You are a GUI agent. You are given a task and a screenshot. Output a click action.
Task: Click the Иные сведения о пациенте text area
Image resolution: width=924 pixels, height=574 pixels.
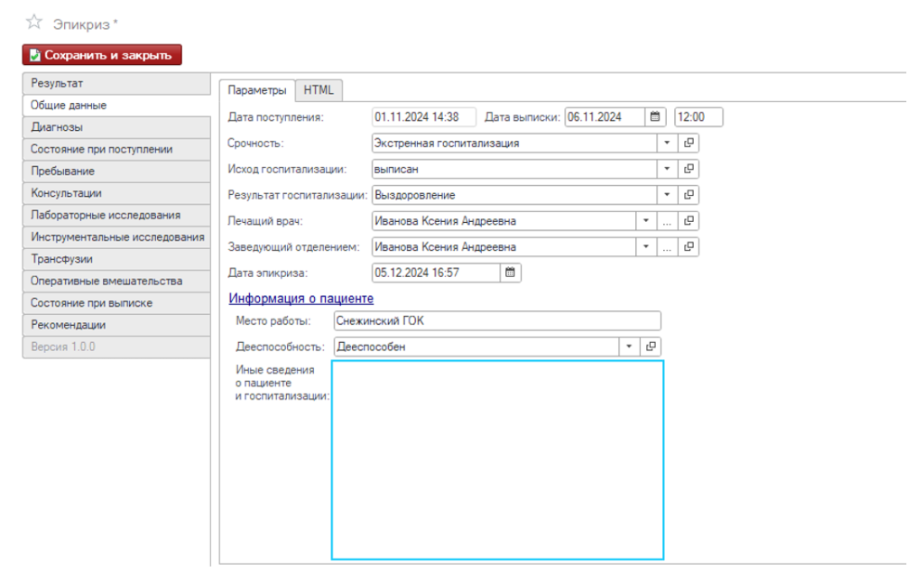[x=497, y=460]
